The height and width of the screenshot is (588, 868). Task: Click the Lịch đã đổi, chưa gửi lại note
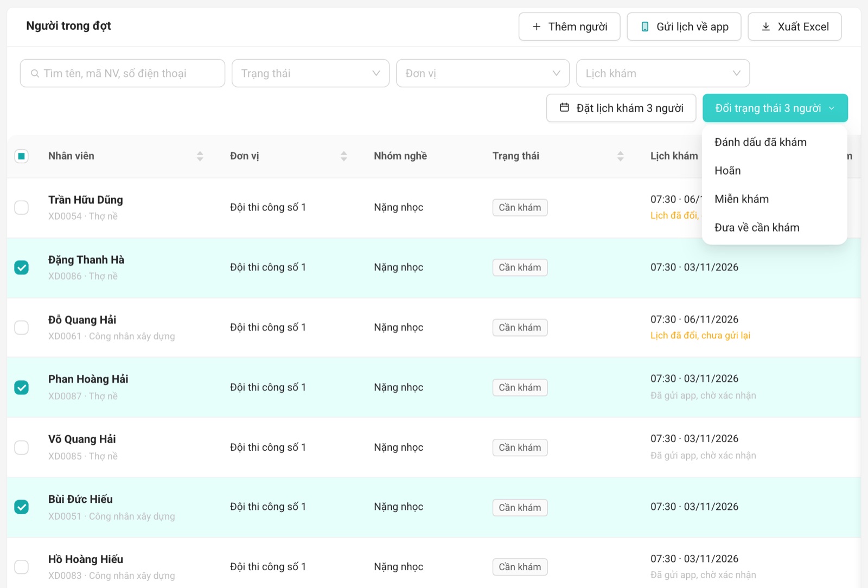(700, 335)
